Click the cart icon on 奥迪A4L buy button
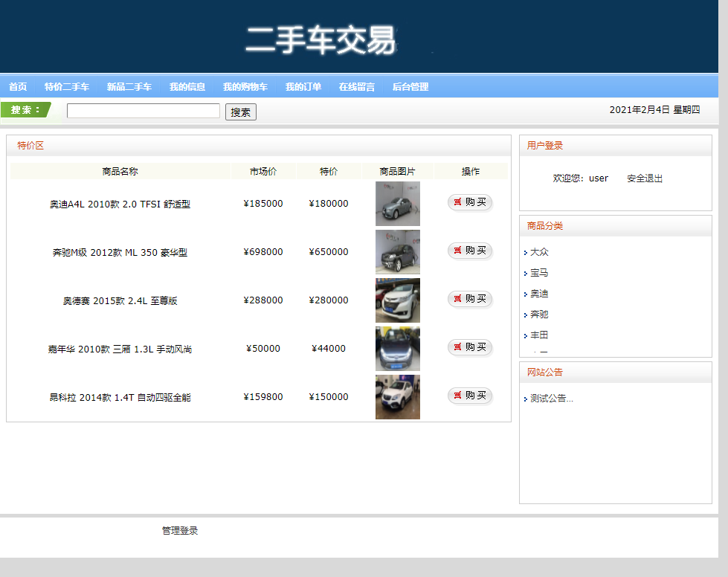 click(459, 202)
